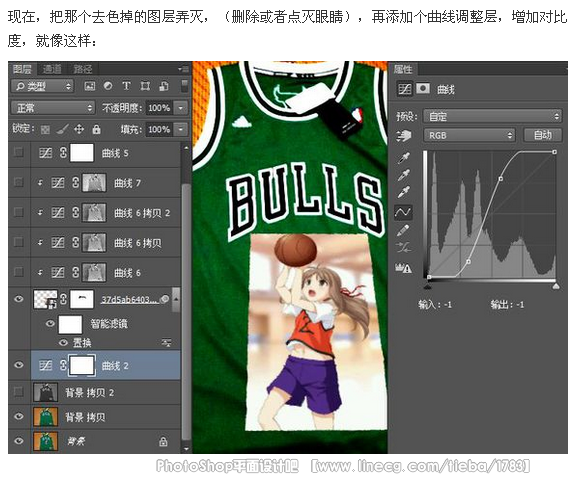Open the layers panel flyout menu
Screen dimensions: 580x483
[x=183, y=69]
